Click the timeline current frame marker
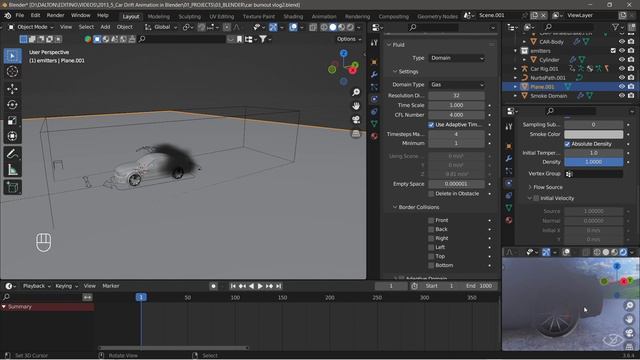 point(141,297)
